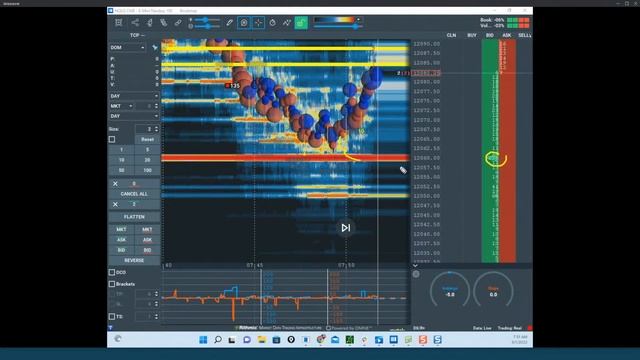This screenshot has height=360, width=640.
Task: Click the stopwatch timer icon
Action: pyautogui.click(x=273, y=23)
